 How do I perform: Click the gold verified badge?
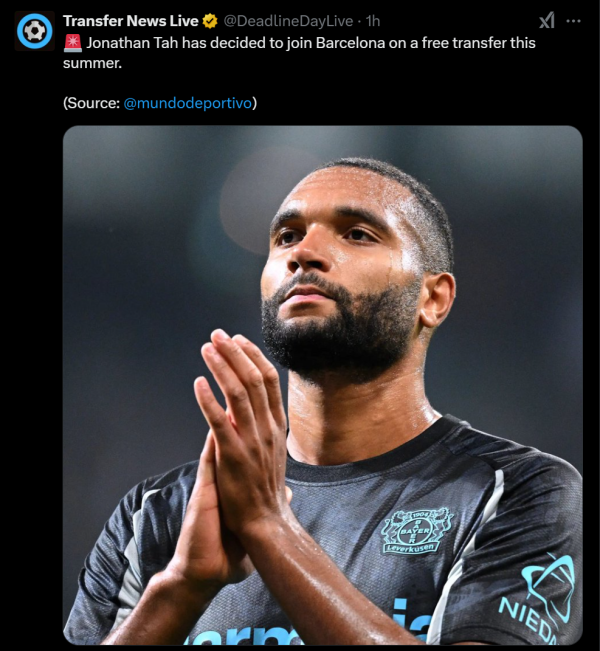coord(210,21)
